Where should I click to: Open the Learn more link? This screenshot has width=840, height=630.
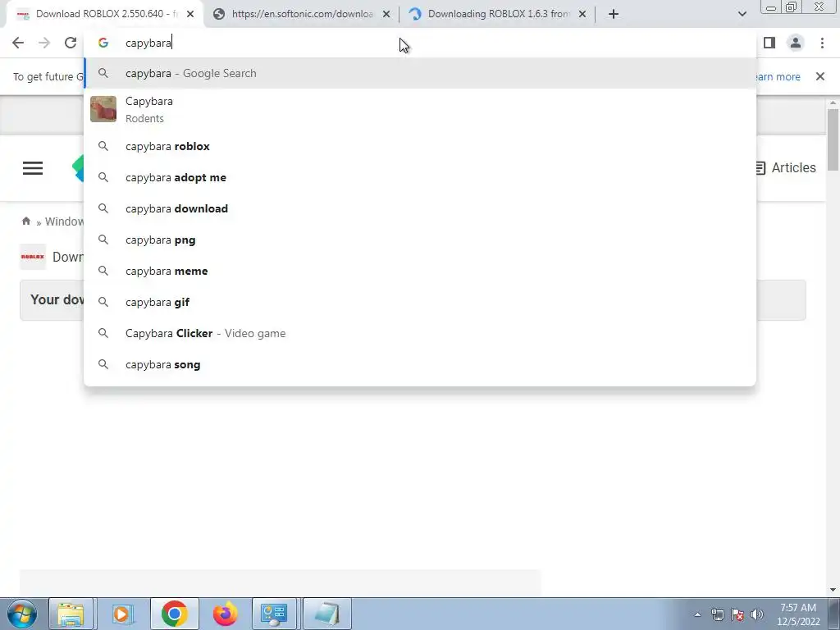point(778,76)
